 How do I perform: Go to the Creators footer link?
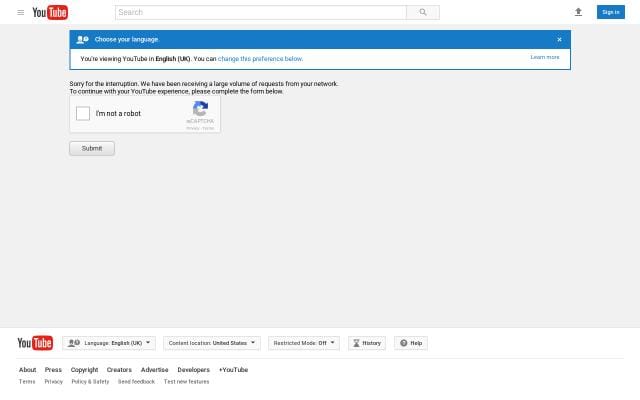click(x=119, y=370)
